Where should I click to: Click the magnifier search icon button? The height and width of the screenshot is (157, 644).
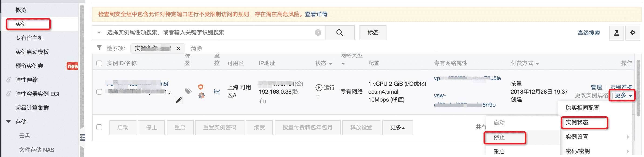click(x=339, y=33)
